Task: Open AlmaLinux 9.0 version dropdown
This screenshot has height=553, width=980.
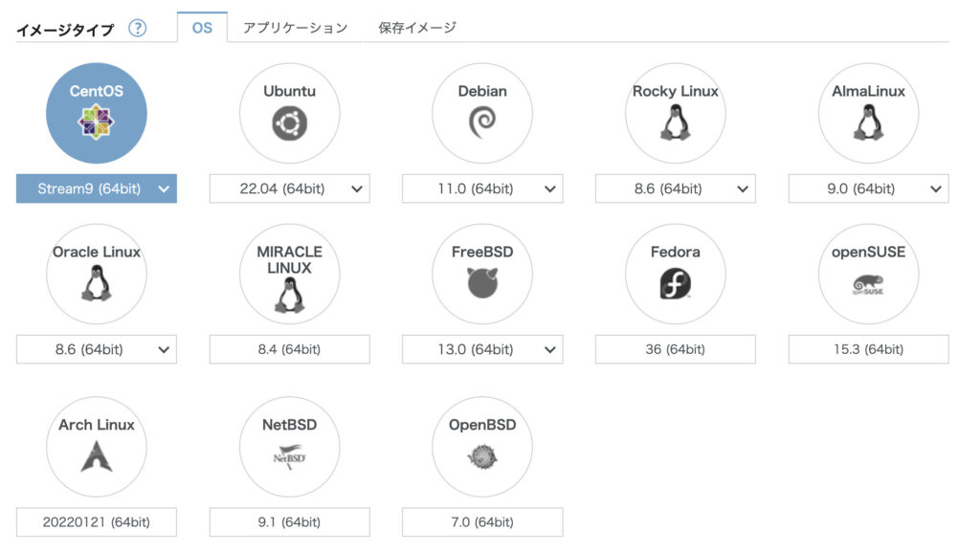Action: click(868, 188)
